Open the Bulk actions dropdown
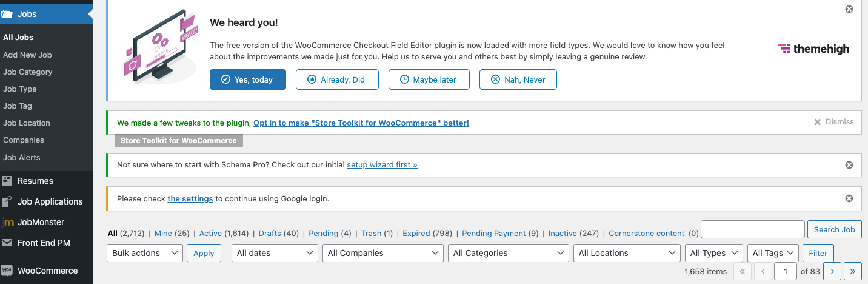868x284 pixels. pos(145,253)
